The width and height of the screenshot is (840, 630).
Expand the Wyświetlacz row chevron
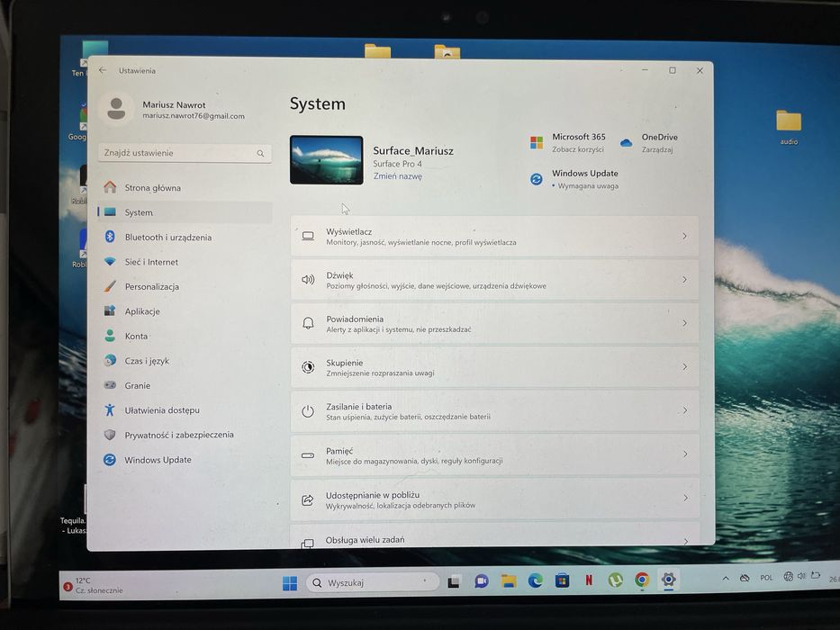click(x=684, y=236)
